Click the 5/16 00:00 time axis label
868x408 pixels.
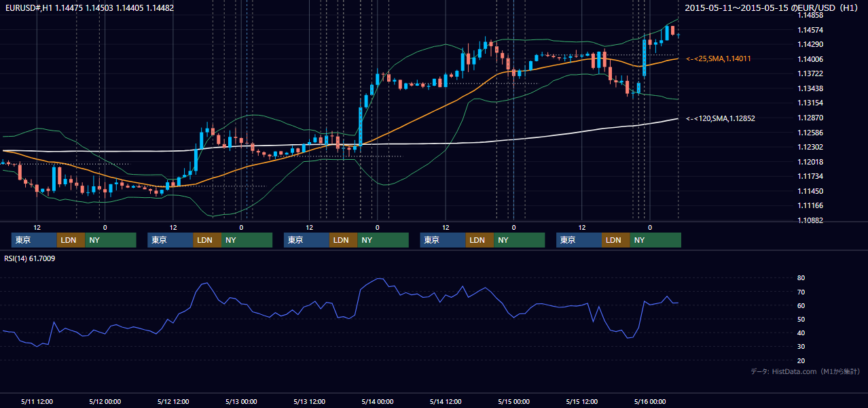(x=650, y=401)
